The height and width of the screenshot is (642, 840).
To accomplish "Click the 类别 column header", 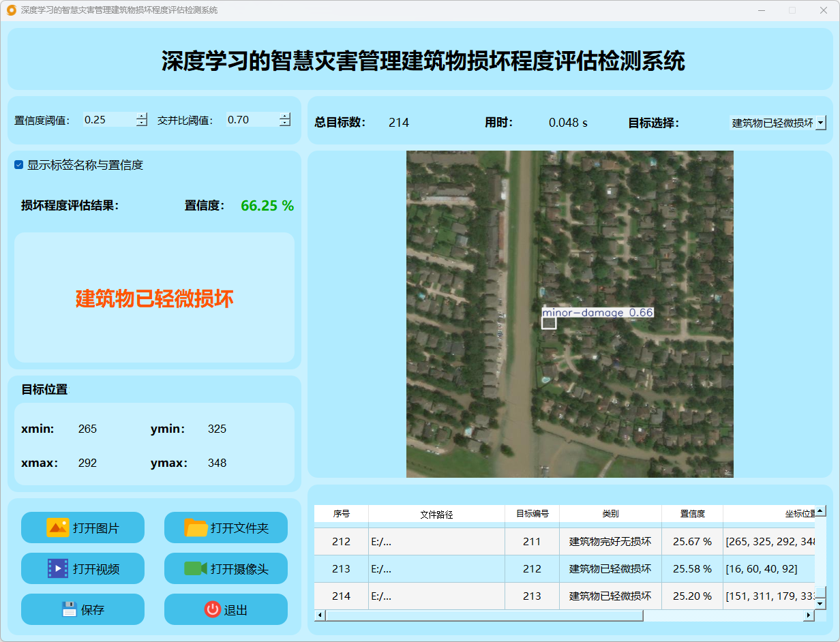I will (610, 514).
